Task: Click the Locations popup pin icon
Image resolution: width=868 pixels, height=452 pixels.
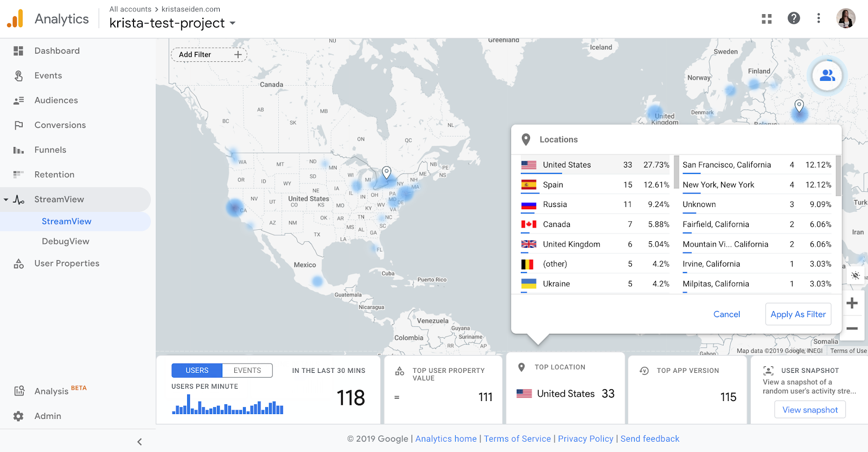Action: (x=526, y=140)
